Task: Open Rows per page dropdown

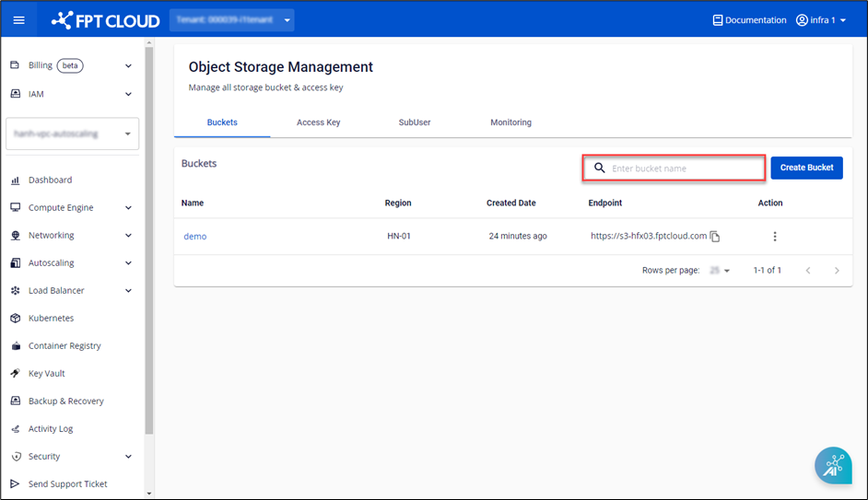Action: 720,271
